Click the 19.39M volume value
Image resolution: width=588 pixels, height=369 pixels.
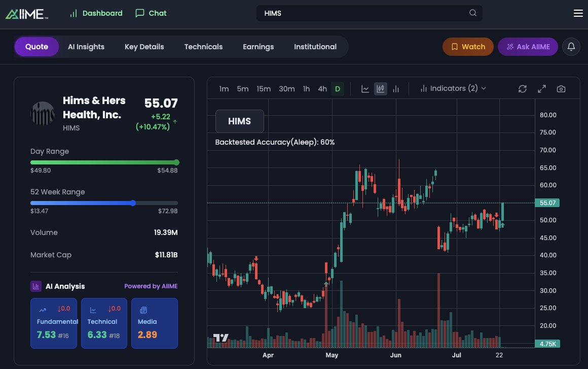click(166, 232)
